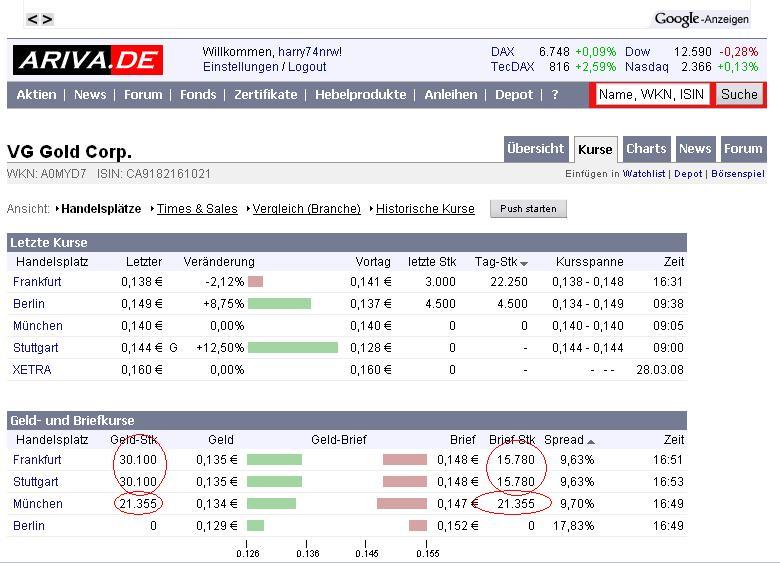
Task: Sort by Tag-Stk column arrow
Action: pos(524,264)
